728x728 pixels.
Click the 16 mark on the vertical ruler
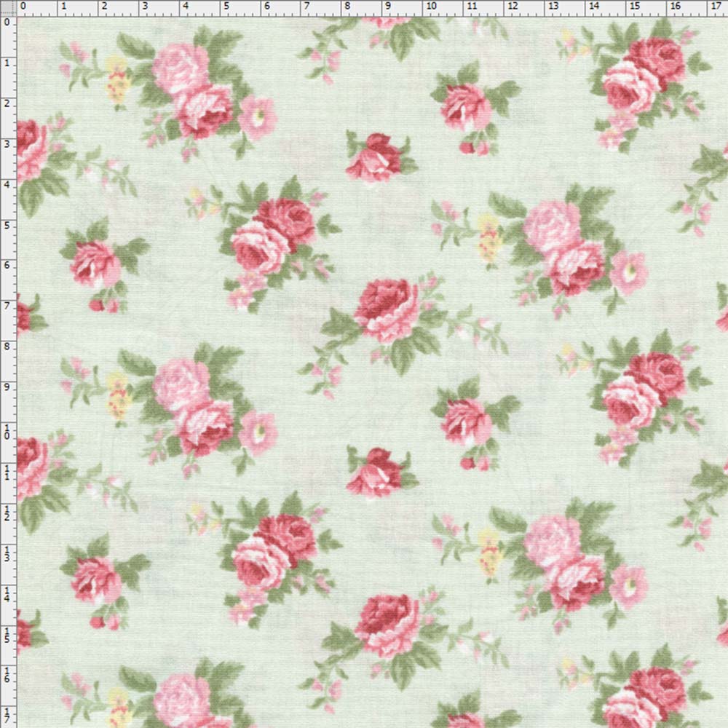click(x=7, y=675)
